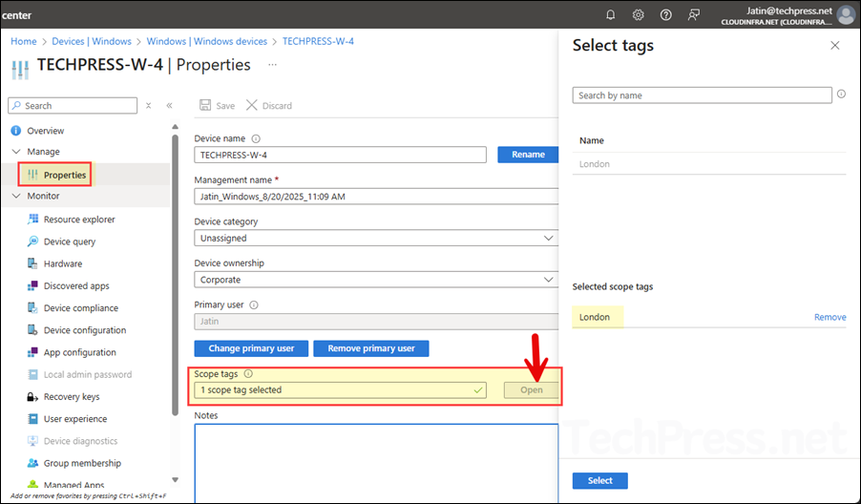
Task: Click info icon beside Search by name
Action: (841, 94)
